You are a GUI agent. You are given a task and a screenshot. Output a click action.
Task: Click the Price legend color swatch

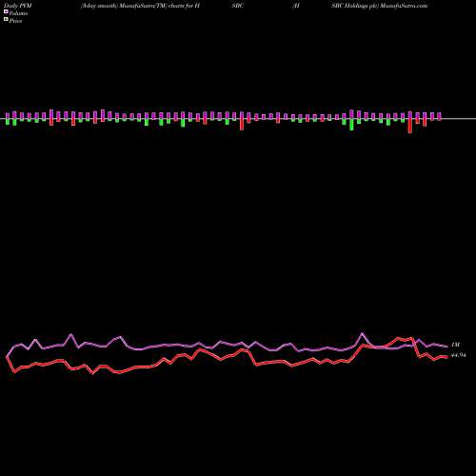6,20
